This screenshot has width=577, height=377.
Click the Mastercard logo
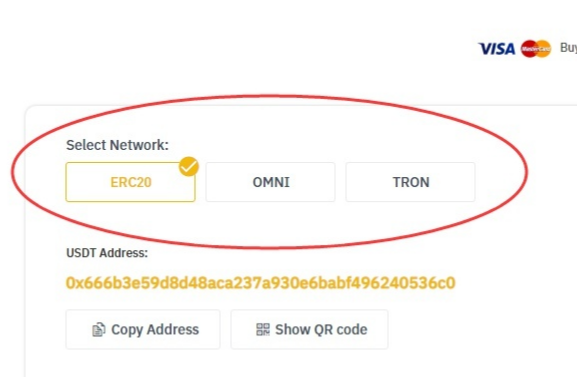click(536, 49)
